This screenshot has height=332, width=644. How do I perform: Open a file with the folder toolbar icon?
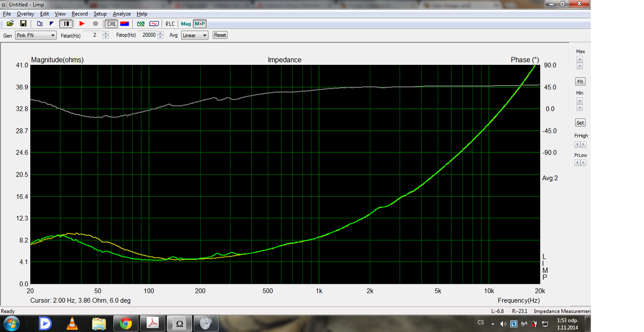click(x=10, y=24)
